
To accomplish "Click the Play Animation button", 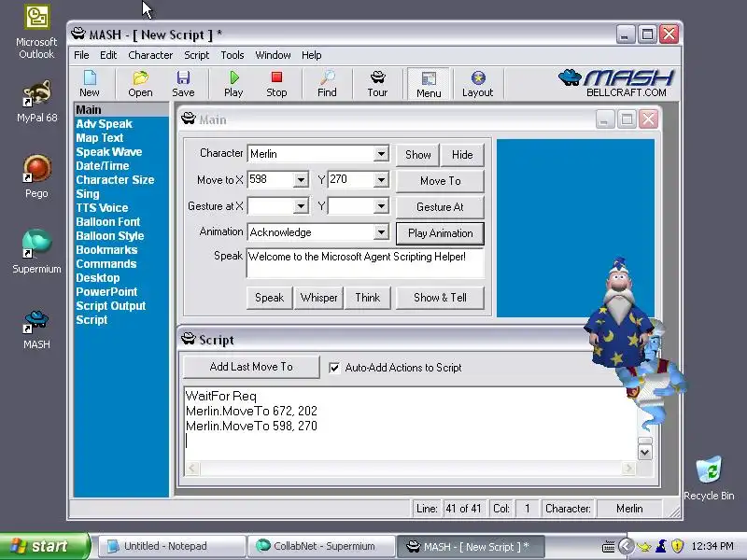I will 440,233.
